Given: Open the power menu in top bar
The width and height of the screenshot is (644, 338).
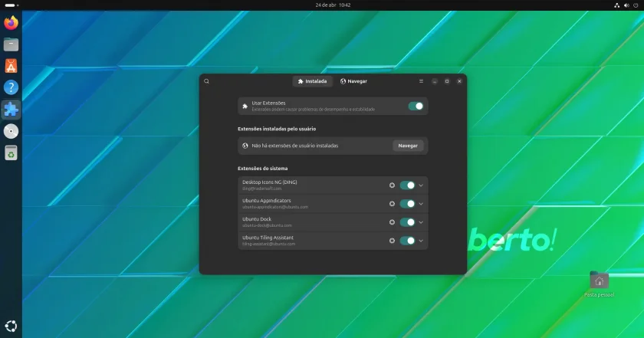Looking at the screenshot, I should tap(636, 5).
